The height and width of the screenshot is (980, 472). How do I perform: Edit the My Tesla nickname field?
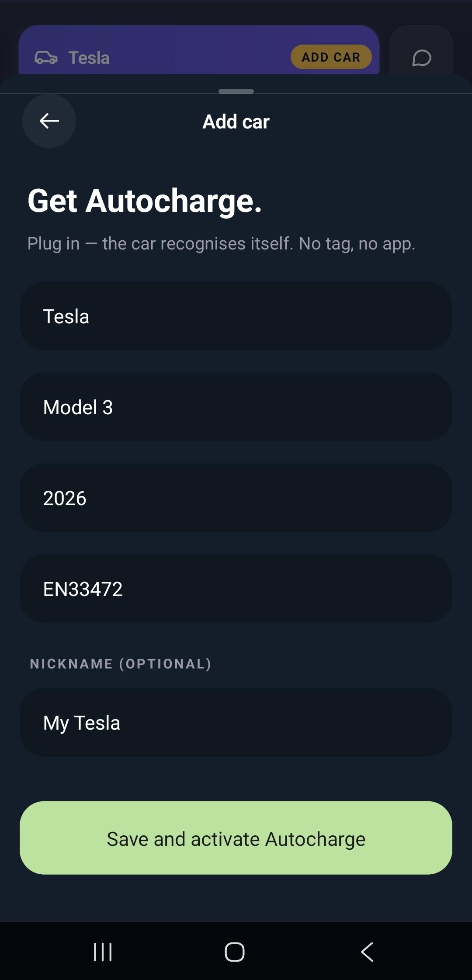coord(236,722)
